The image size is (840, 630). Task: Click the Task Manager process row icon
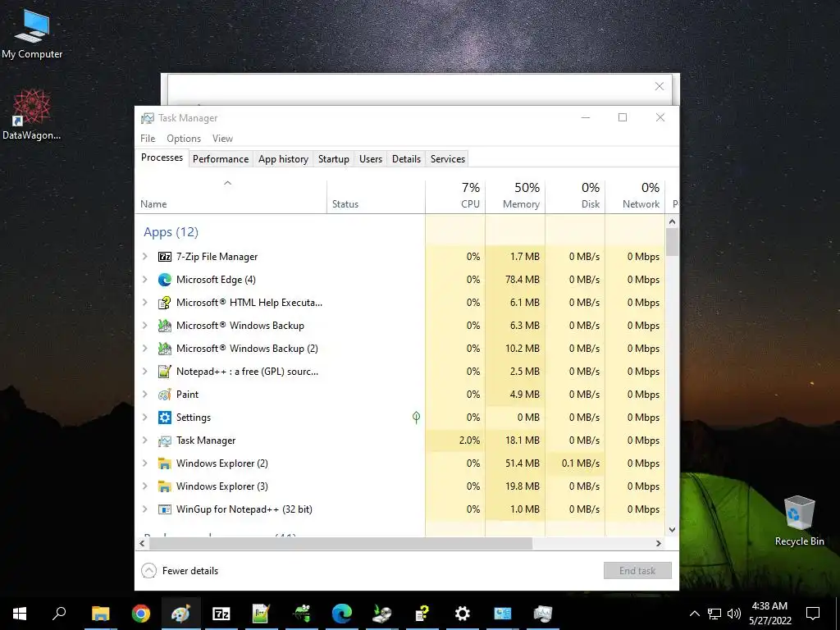click(164, 441)
